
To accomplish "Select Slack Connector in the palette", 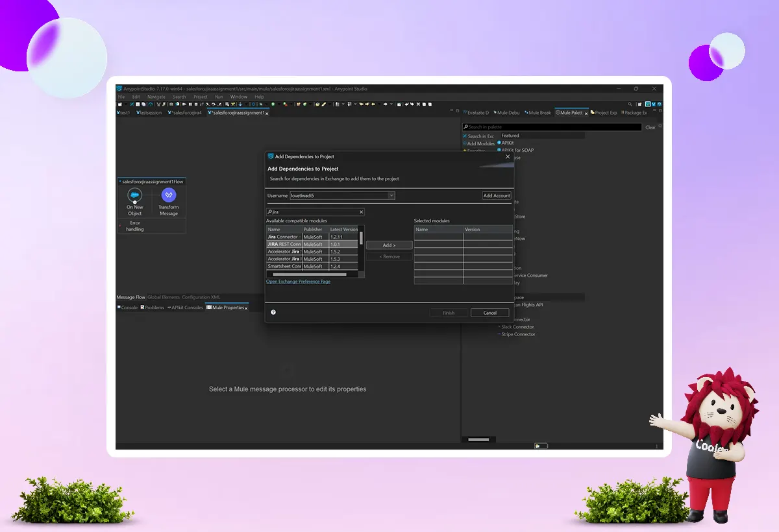I will point(517,327).
